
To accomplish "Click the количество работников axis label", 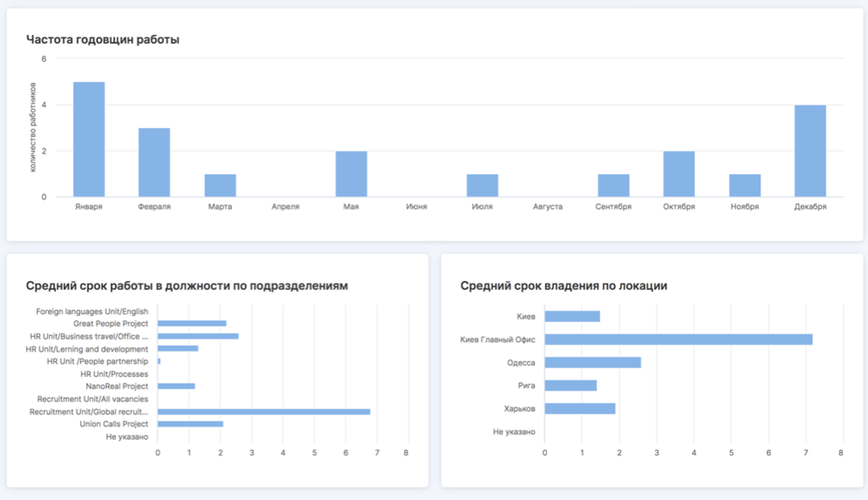I will click(33, 127).
